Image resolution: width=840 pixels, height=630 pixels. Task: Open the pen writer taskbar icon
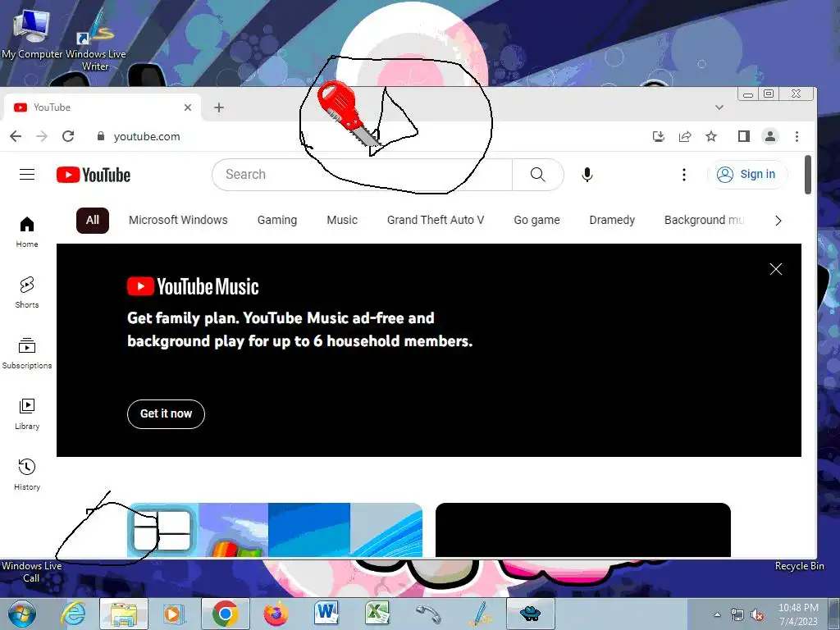pyautogui.click(x=479, y=614)
